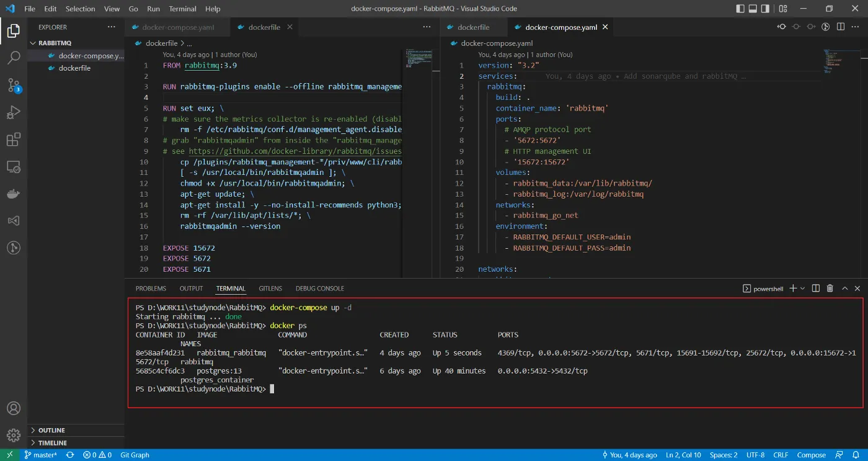
Task: Switch to the PROBLEMS panel tab
Action: (151, 289)
